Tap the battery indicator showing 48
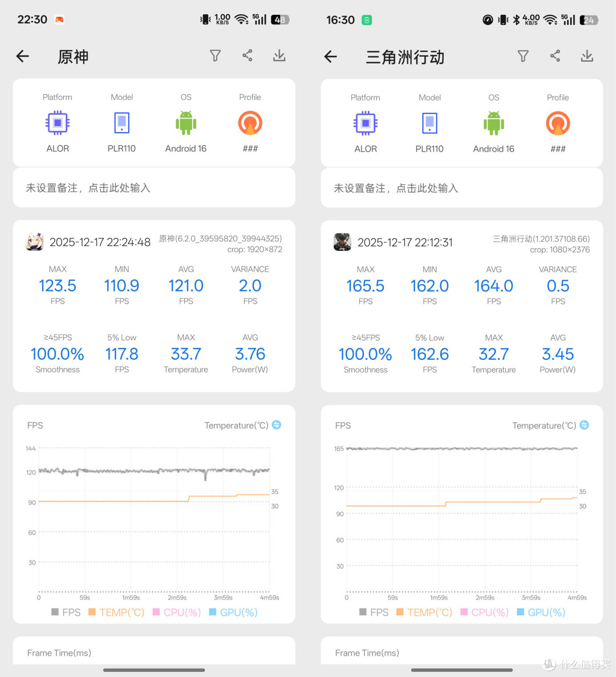Viewport: 616px width, 677px height. point(280,19)
